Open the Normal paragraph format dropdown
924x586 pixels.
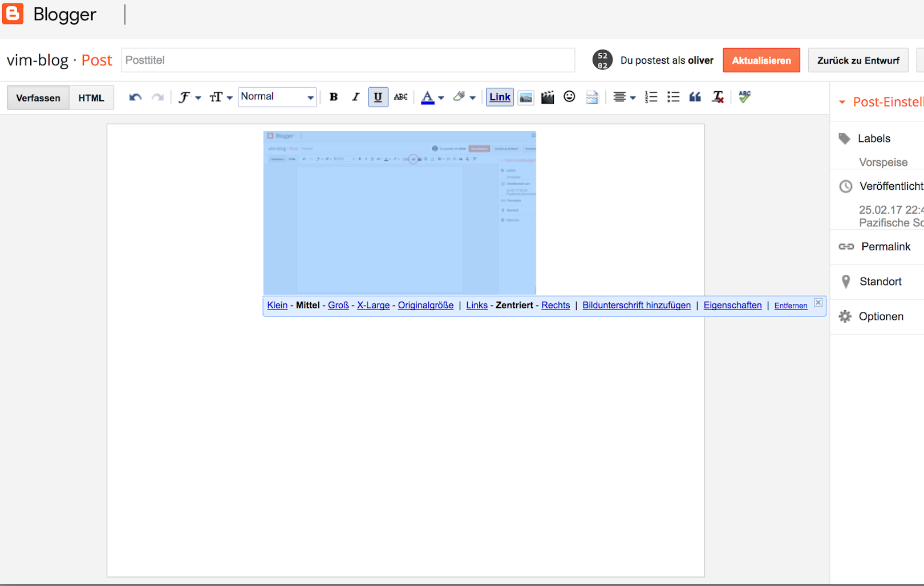[277, 97]
